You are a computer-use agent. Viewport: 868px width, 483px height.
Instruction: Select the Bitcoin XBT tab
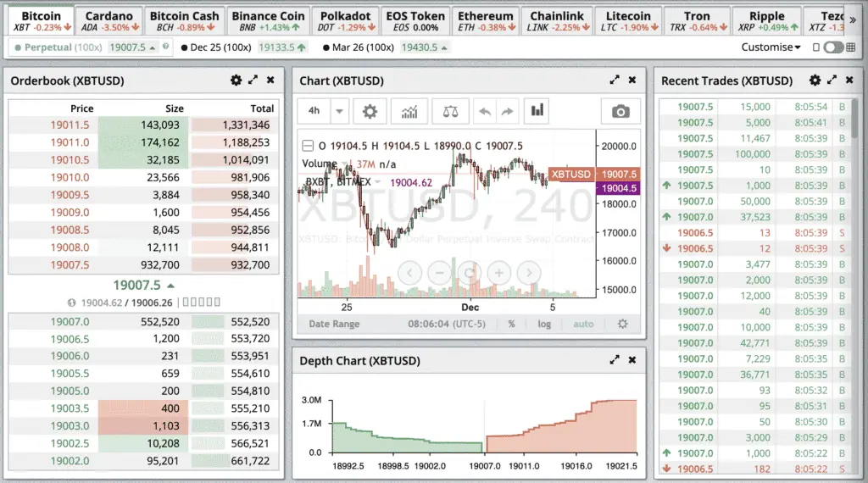(x=42, y=21)
